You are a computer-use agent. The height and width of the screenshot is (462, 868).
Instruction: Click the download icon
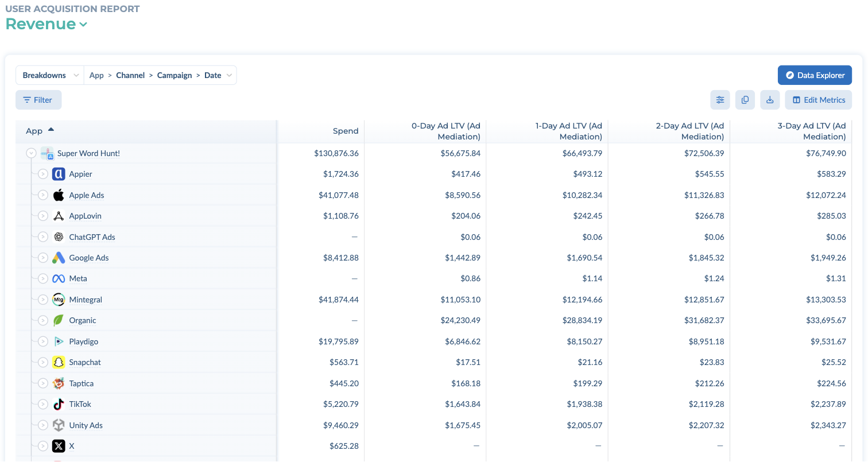coord(770,100)
